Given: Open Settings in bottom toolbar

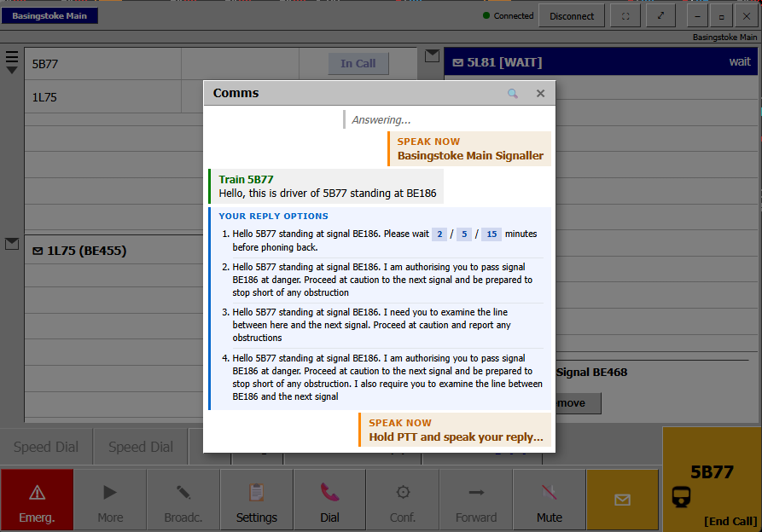Looking at the screenshot, I should pyautogui.click(x=257, y=500).
